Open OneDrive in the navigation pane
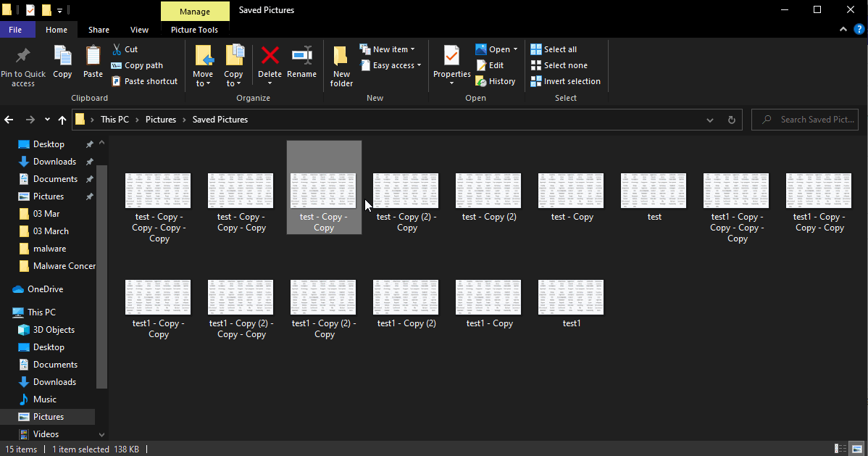Image resolution: width=868 pixels, height=456 pixels. (46, 289)
